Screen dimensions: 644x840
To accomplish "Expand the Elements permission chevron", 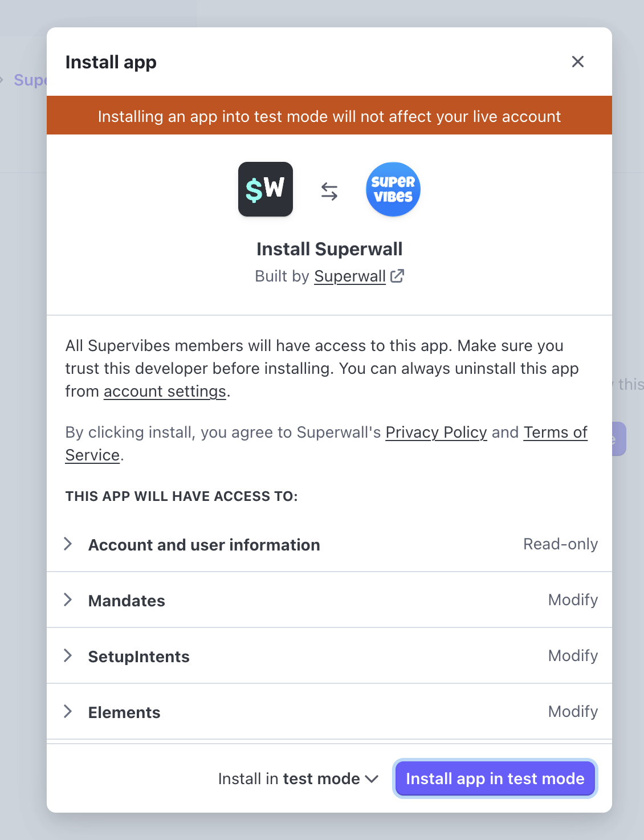I will [68, 712].
